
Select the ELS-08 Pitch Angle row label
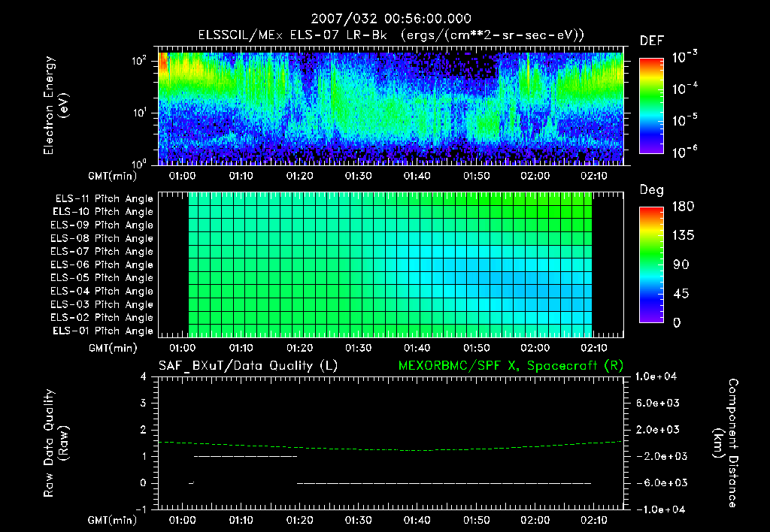(x=102, y=238)
